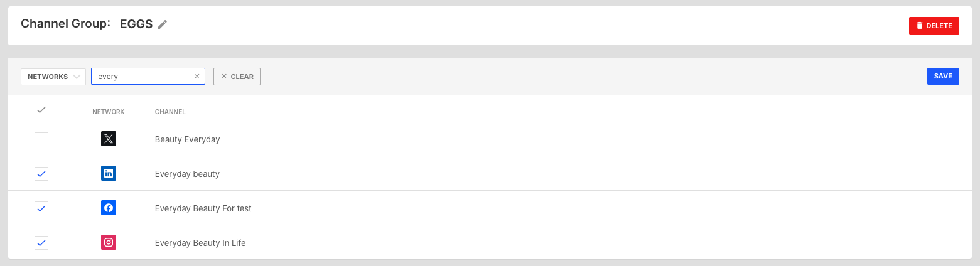Uncheck Everyday Beauty In Life checkbox
This screenshot has height=266, width=980.
coord(41,242)
